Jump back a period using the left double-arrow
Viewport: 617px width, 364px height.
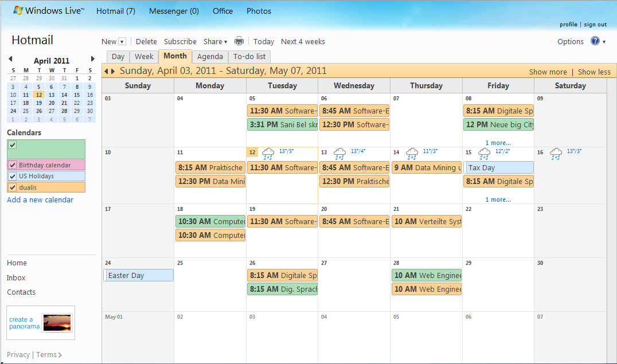coord(107,71)
